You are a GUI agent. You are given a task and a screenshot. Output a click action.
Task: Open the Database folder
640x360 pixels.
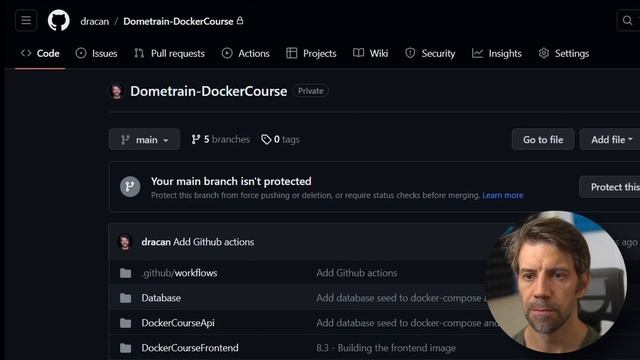click(161, 298)
